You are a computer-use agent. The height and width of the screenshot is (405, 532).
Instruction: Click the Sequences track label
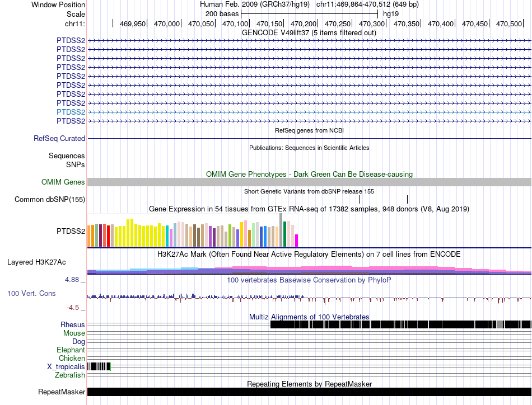coord(67,156)
